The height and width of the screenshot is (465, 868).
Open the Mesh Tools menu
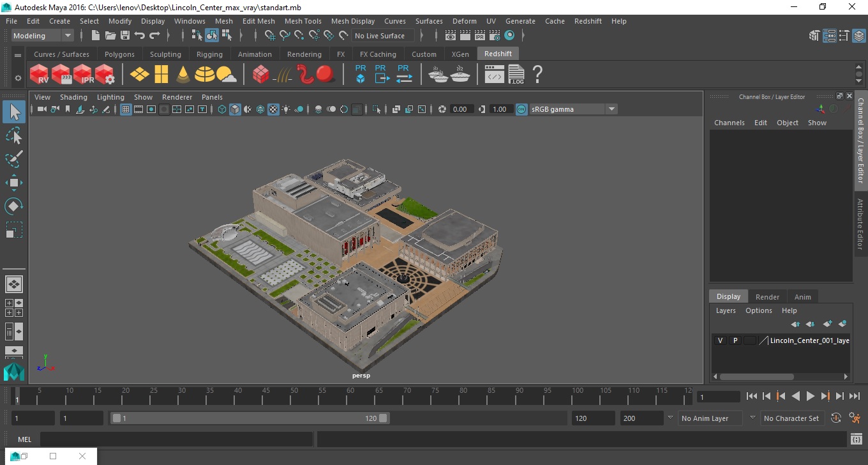pos(303,21)
